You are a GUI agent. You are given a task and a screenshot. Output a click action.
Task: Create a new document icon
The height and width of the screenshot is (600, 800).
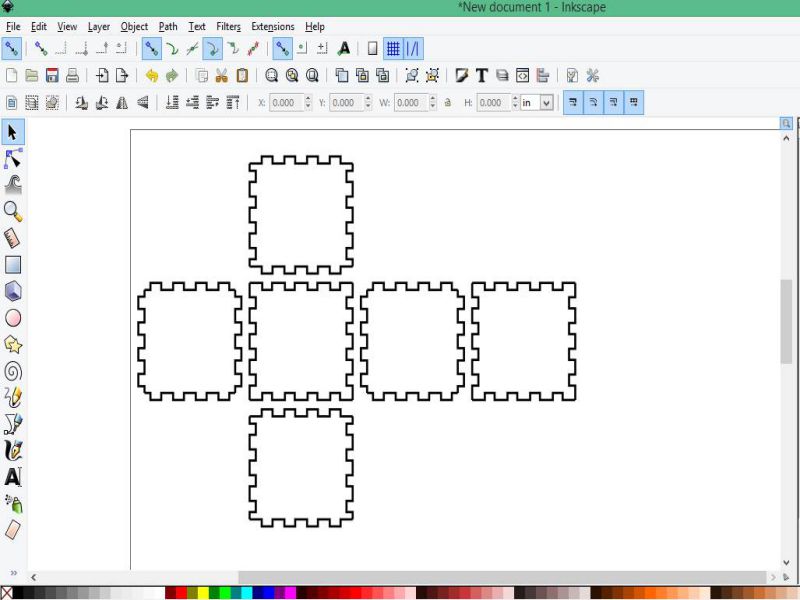tap(11, 76)
